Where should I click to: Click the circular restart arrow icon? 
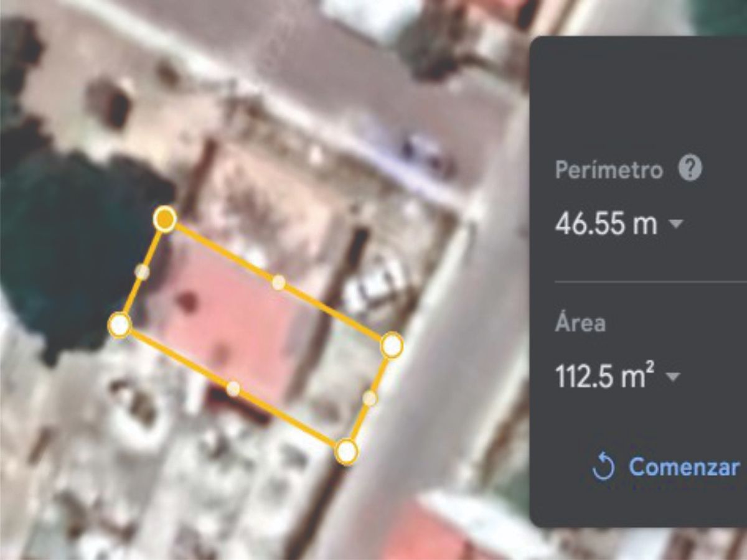603,467
